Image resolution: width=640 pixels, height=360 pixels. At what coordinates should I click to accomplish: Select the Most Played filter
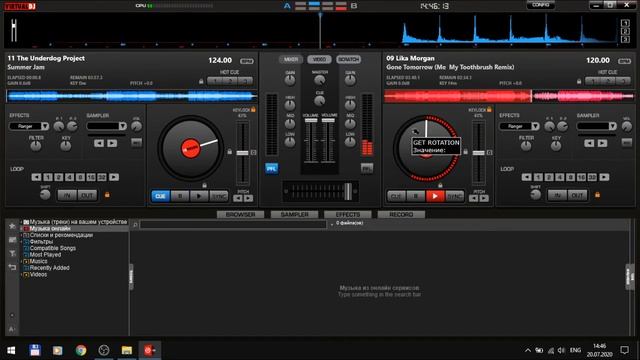(45, 255)
